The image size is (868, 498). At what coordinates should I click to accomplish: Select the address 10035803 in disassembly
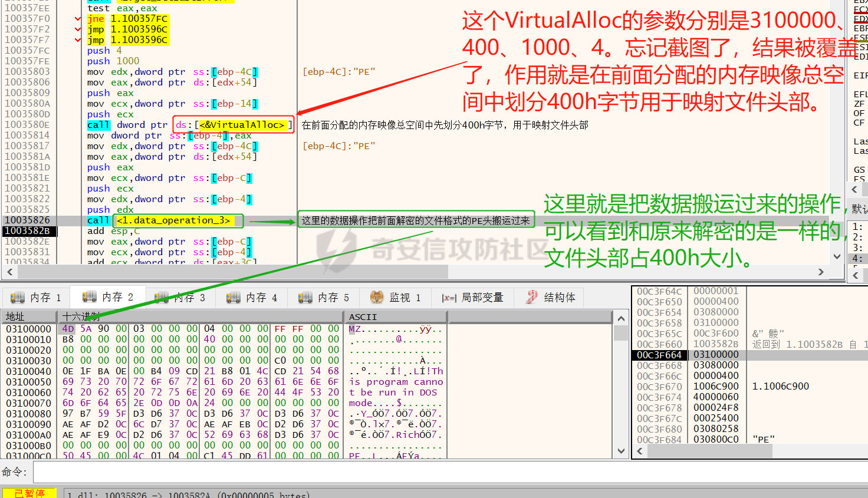point(28,72)
